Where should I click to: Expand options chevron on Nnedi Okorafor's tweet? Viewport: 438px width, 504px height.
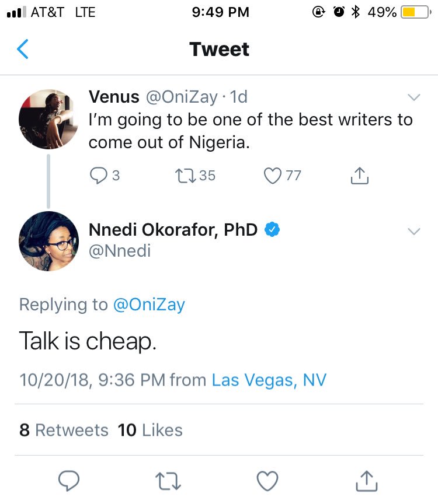(413, 232)
